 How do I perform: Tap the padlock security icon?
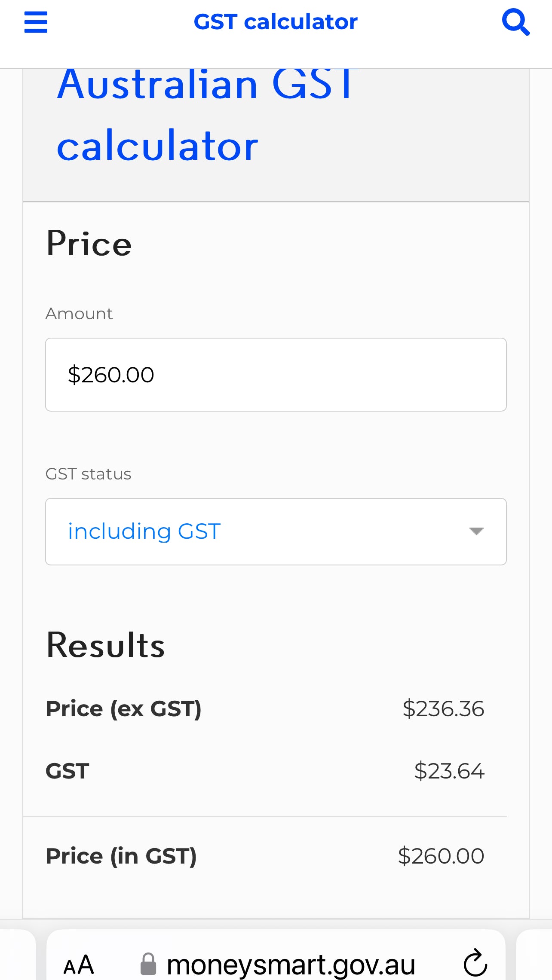coord(148,964)
